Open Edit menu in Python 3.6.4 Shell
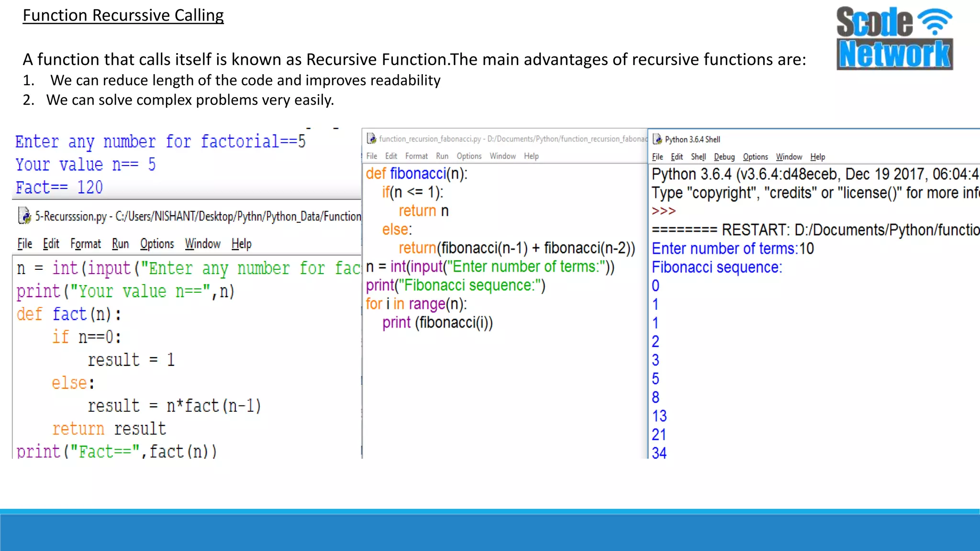Image resolution: width=980 pixels, height=551 pixels. click(677, 157)
